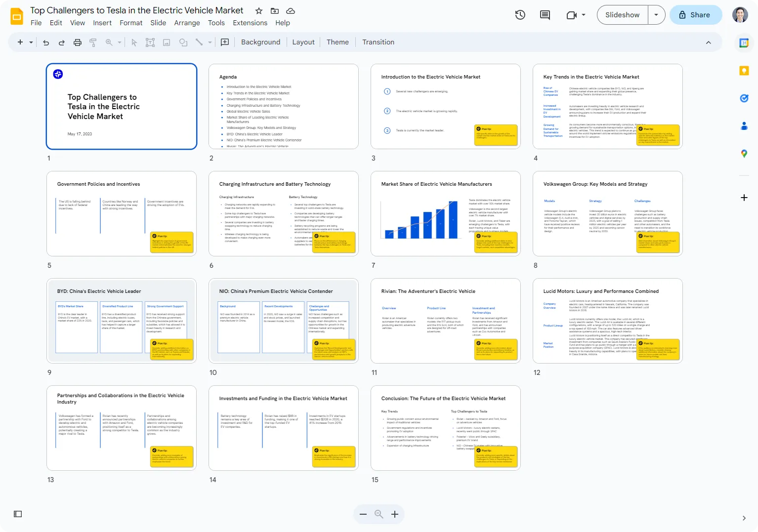Open version history clock icon
This screenshot has height=532, width=758.
(520, 15)
